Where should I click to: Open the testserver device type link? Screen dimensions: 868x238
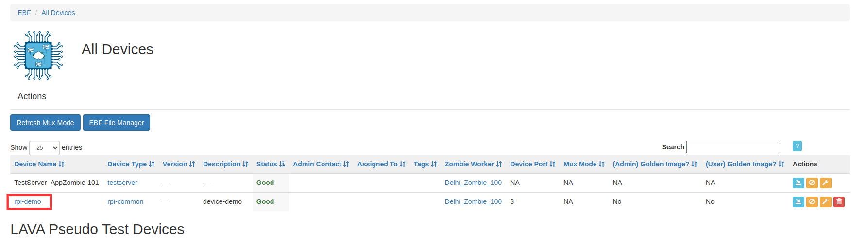coord(122,183)
